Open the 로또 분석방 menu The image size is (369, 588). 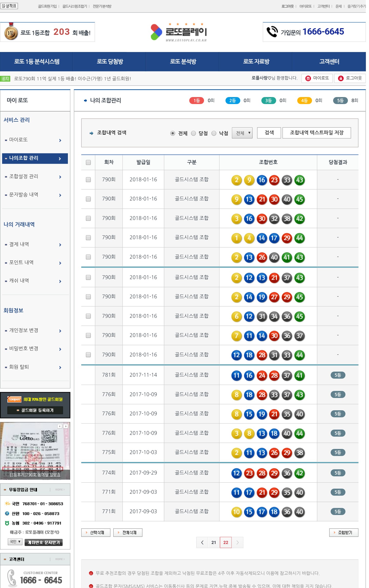point(183,61)
